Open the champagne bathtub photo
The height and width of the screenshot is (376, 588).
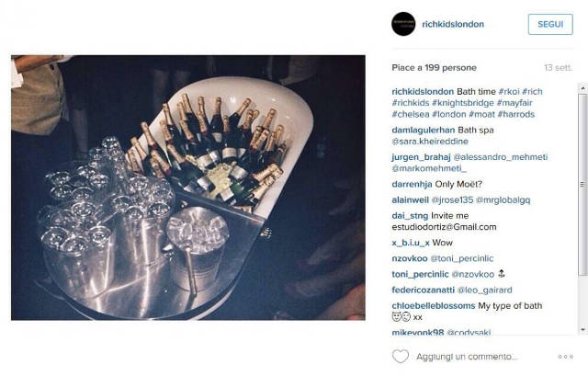click(x=188, y=188)
